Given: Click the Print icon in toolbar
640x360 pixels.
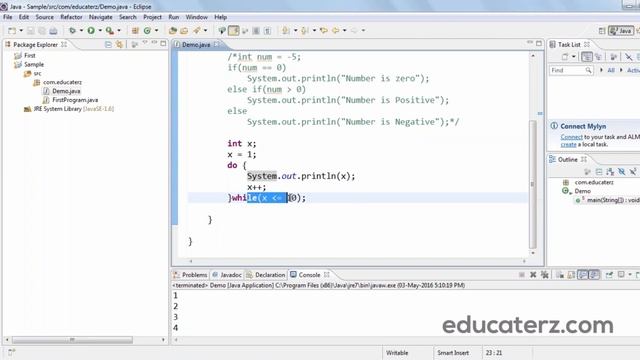Looking at the screenshot, I should 53,31.
